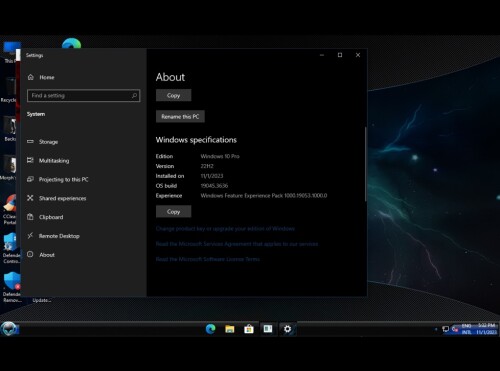This screenshot has height=371, width=500.
Task: Open Change product key or upgrade link
Action: 225,229
